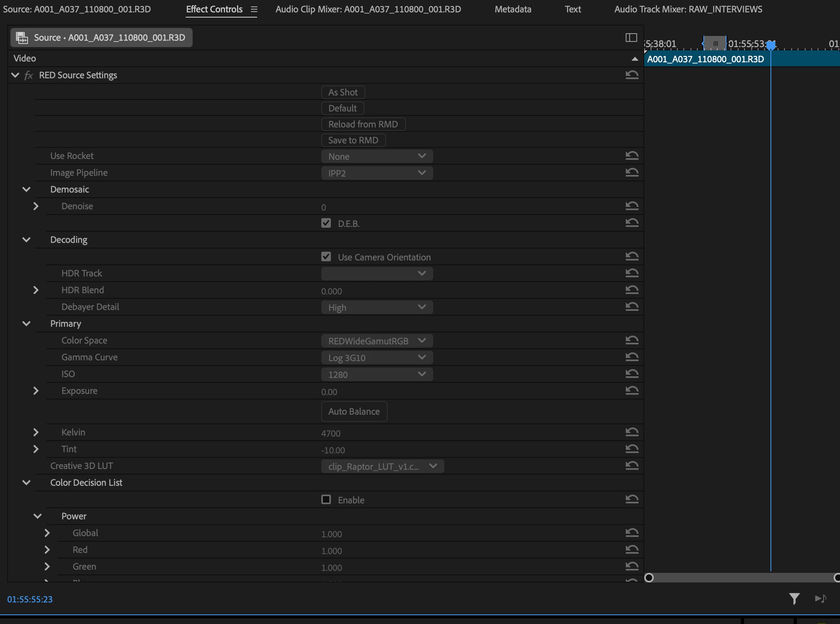Reset the Kelvin value
Image resolution: width=840 pixels, height=624 pixels.
pos(632,432)
